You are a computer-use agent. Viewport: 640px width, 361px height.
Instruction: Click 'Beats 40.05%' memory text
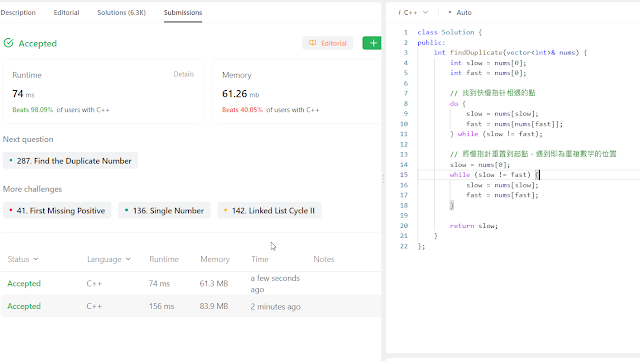242,110
